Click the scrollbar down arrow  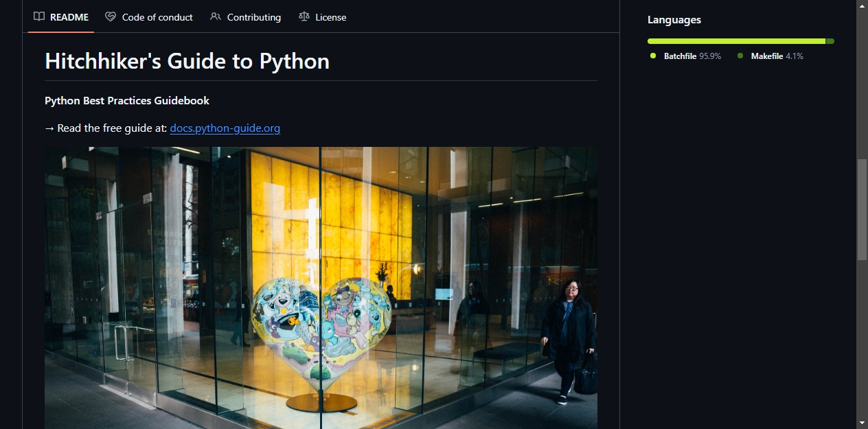[862, 423]
